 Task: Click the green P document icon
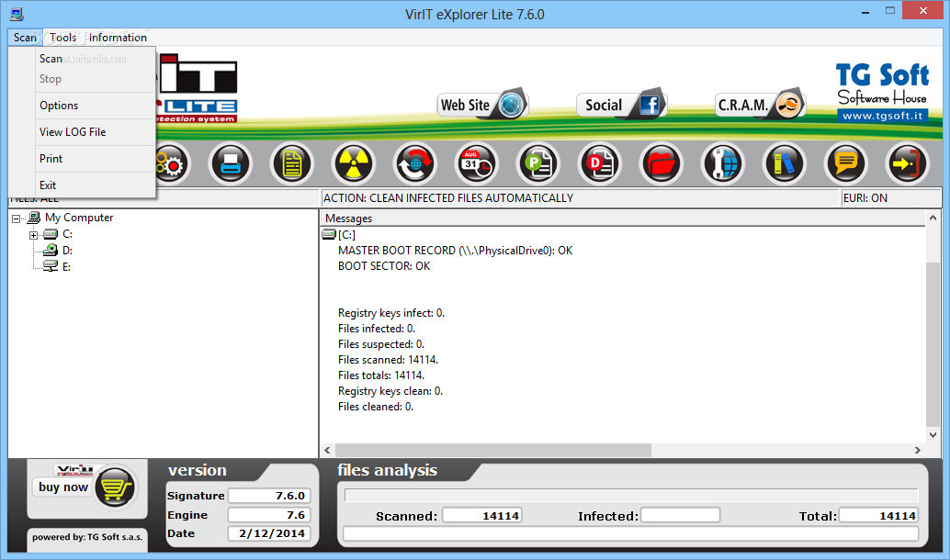pyautogui.click(x=538, y=163)
